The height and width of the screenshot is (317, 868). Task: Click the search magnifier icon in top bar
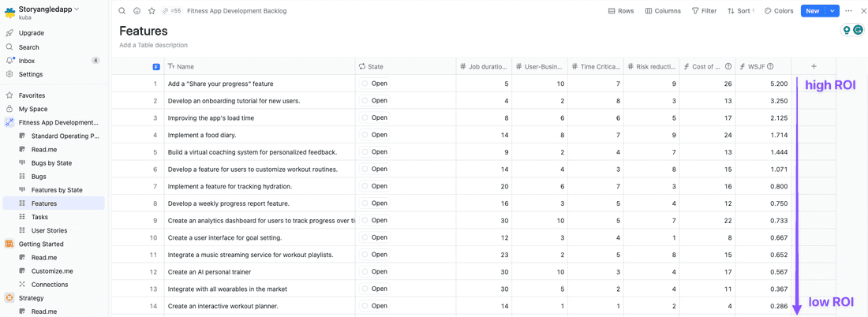(122, 11)
